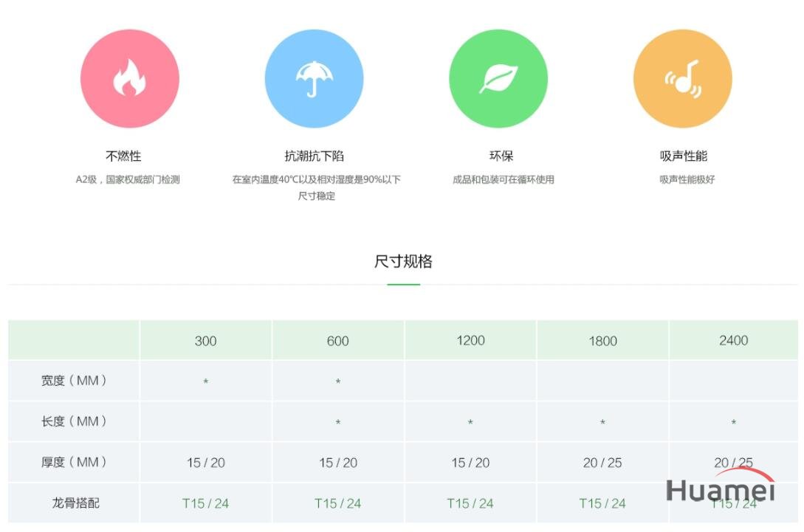Click the 15 / 20 thickness under 1200

pos(470,463)
